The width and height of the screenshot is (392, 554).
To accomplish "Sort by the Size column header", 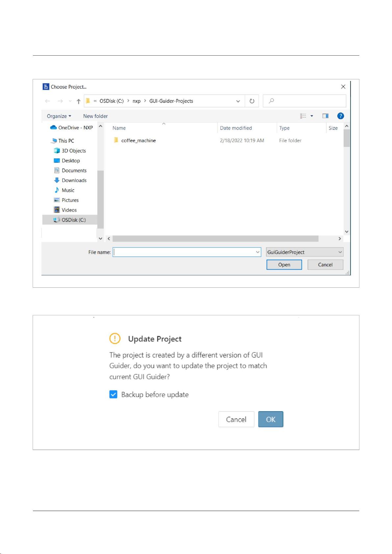I will (x=333, y=128).
